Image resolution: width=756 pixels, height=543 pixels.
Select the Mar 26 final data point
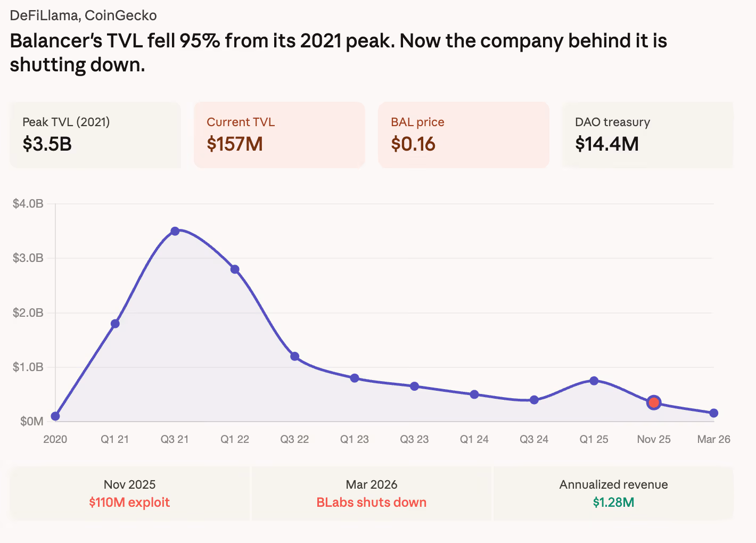pyautogui.click(x=714, y=413)
